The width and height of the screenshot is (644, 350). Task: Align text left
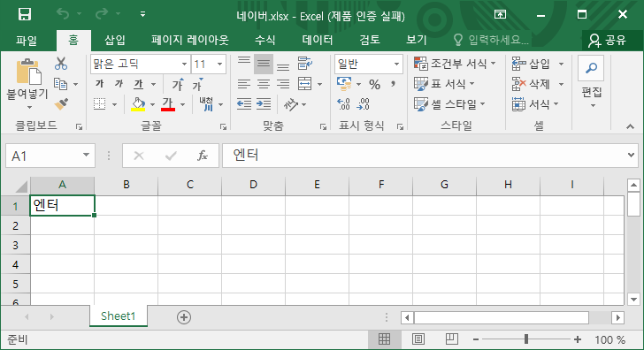click(244, 84)
